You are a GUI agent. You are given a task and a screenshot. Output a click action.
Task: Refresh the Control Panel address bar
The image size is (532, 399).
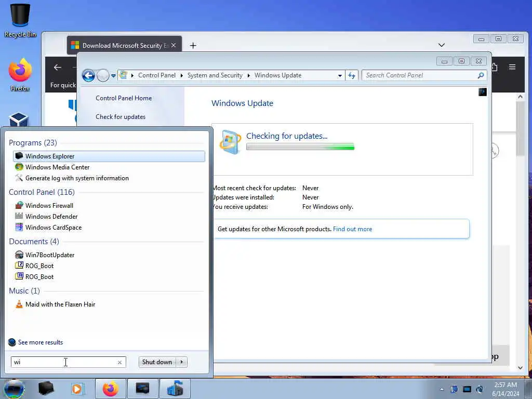click(352, 76)
